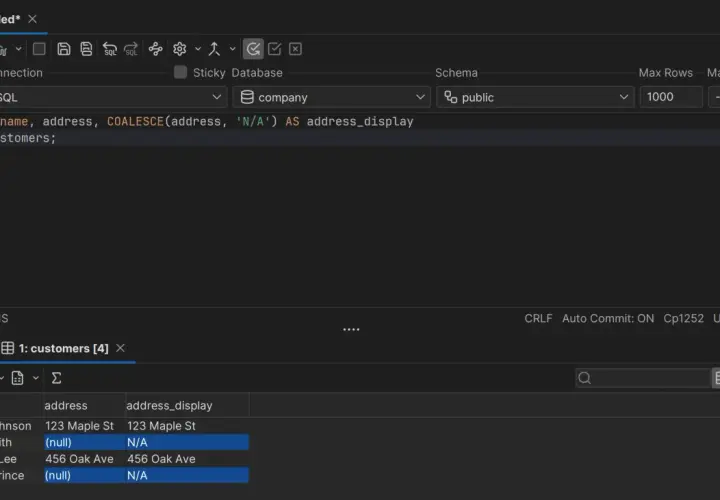720x500 pixels.
Task: Toggle the Auto Commit icon
Action: (253, 49)
